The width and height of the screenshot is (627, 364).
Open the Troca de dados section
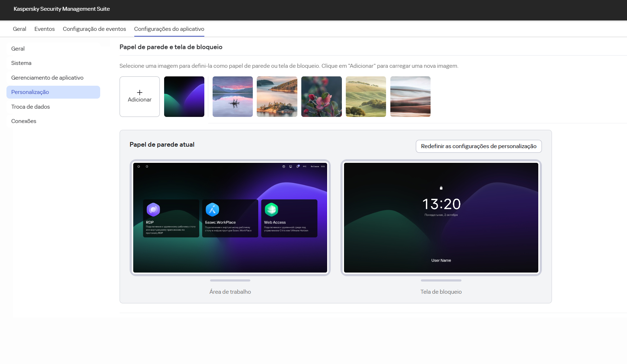coord(30,107)
